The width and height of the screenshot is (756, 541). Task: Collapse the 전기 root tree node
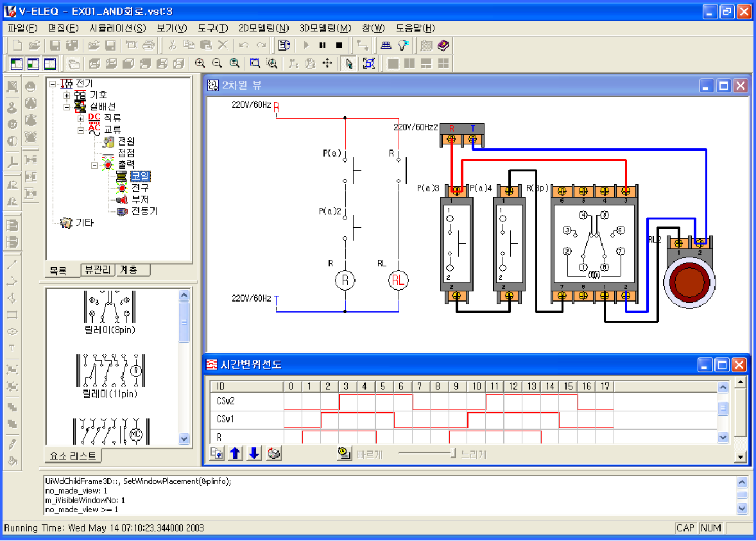click(x=53, y=83)
